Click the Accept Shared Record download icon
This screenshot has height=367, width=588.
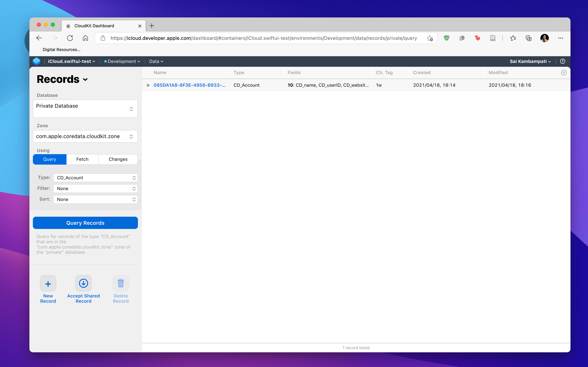(x=83, y=283)
